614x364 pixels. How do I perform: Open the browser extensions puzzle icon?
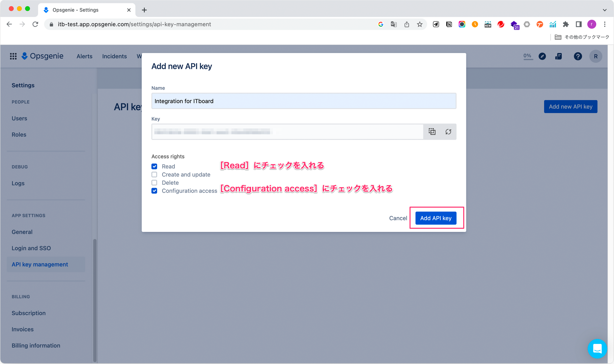tap(566, 24)
